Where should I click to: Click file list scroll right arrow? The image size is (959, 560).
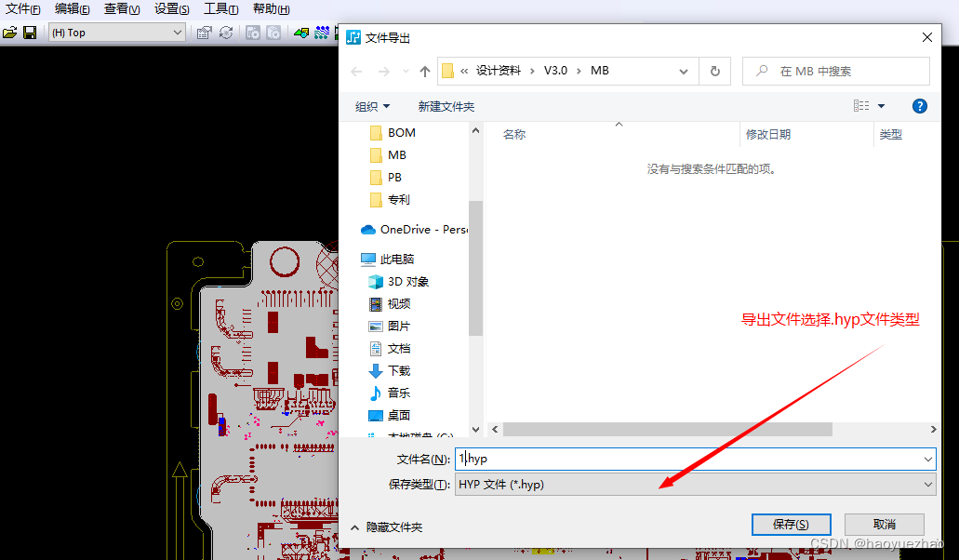(x=933, y=429)
